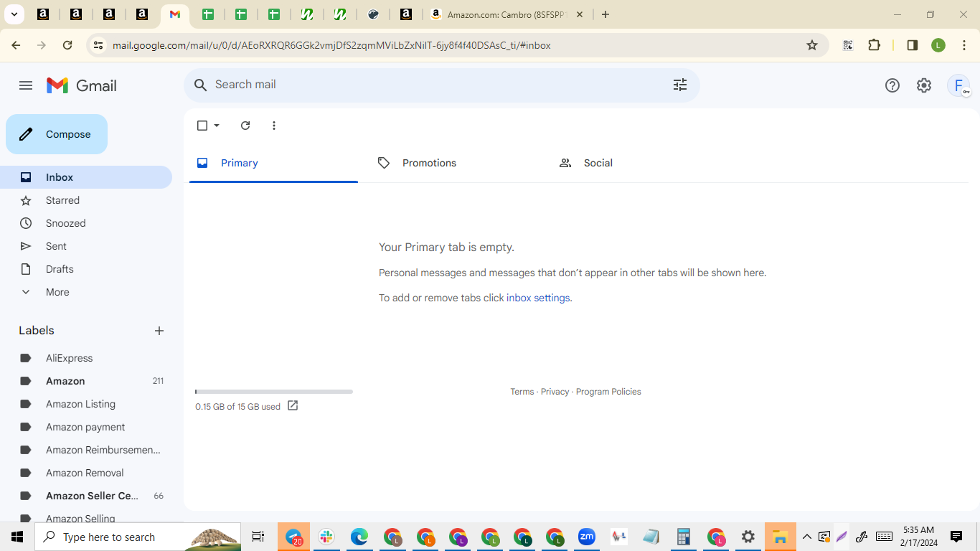980x551 pixels.
Task: Close the Amazon.com Cambro tab
Action: pos(580,14)
